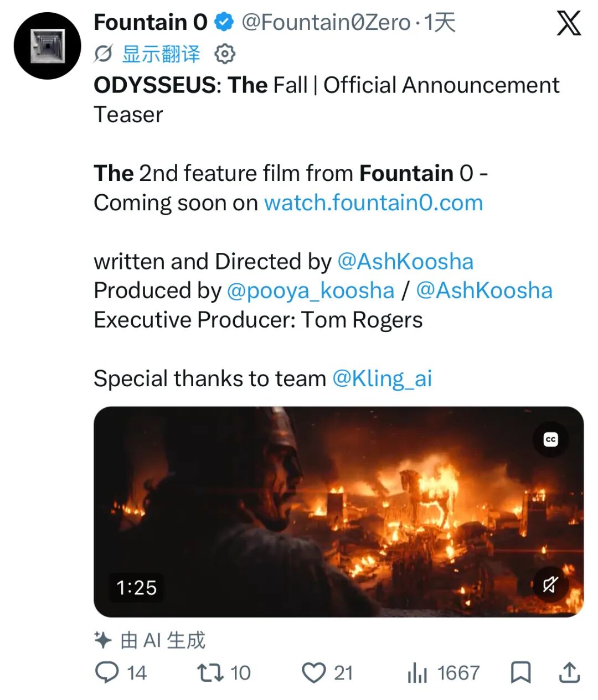
Task: Open translation settings gear icon
Action: tap(225, 54)
